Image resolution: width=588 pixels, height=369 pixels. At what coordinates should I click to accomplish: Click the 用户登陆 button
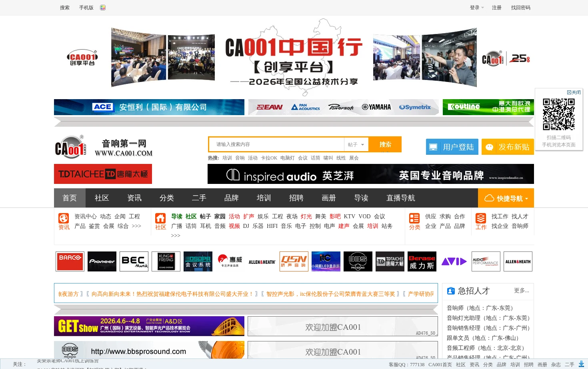[x=452, y=147]
